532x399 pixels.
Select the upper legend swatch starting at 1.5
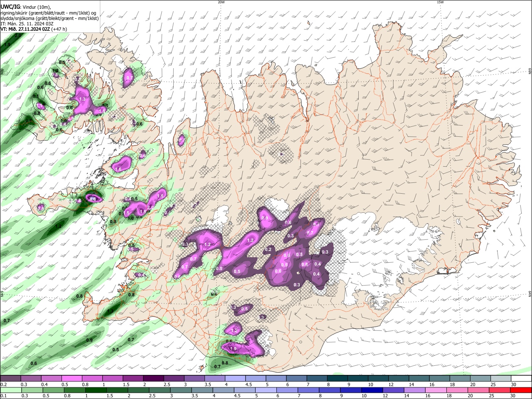pyautogui.click(x=132, y=378)
